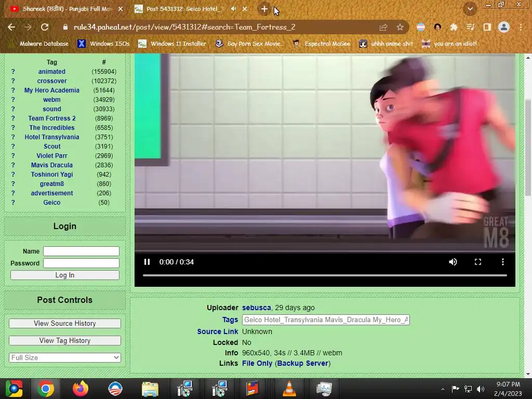Open the Espectral McGee bookmark
Image resolution: width=532 pixels, height=399 pixels.
pos(321,44)
